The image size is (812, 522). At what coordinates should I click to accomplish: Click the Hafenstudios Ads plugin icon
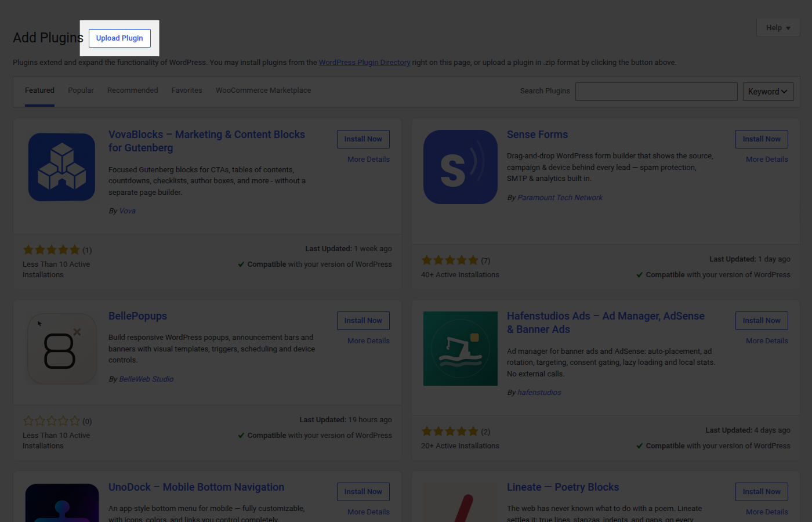coord(461,349)
